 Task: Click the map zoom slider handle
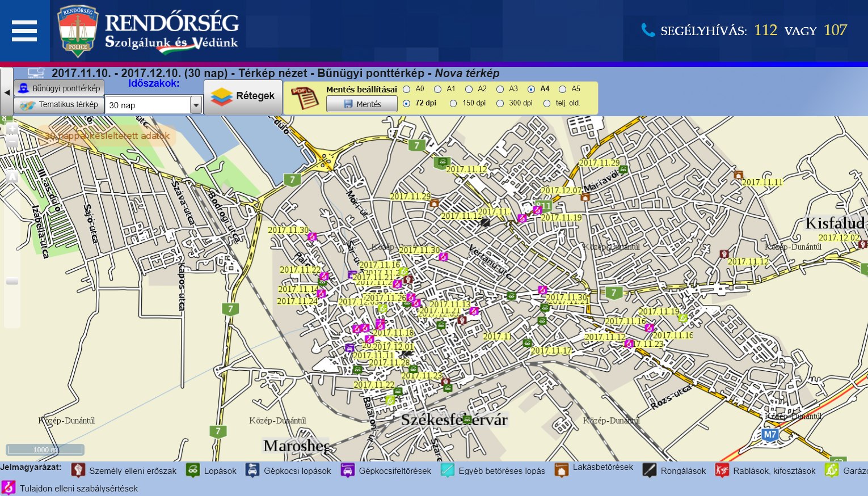pyautogui.click(x=12, y=281)
